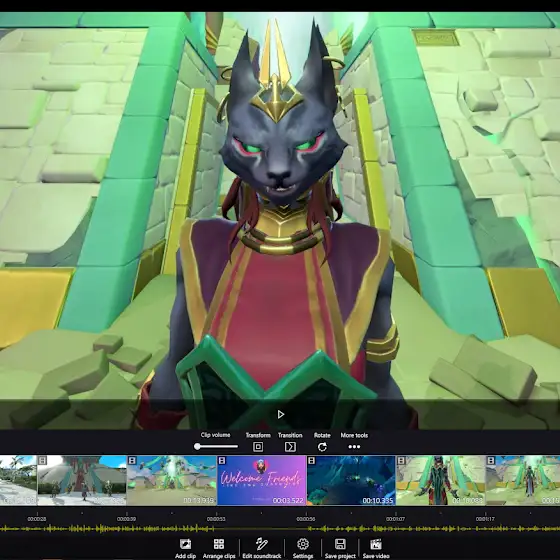Save project with floppy icon
This screenshot has width=560, height=560.
[x=340, y=544]
